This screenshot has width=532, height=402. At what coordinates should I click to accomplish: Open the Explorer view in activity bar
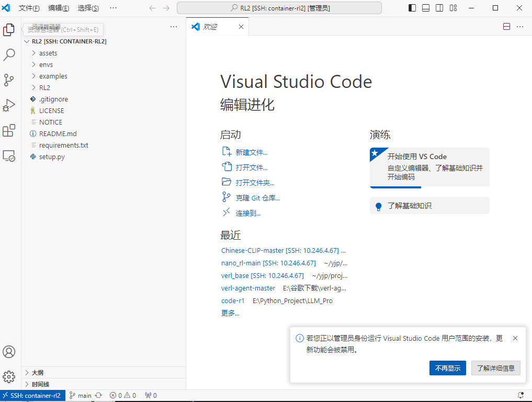tap(9, 29)
